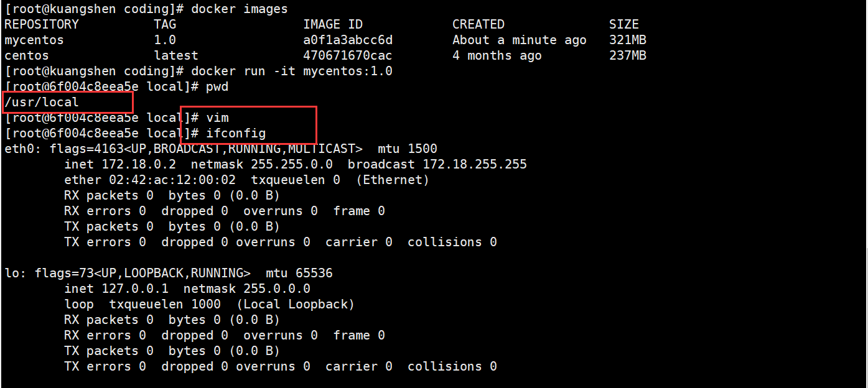Select the REPOSITORY column header

coord(42,24)
